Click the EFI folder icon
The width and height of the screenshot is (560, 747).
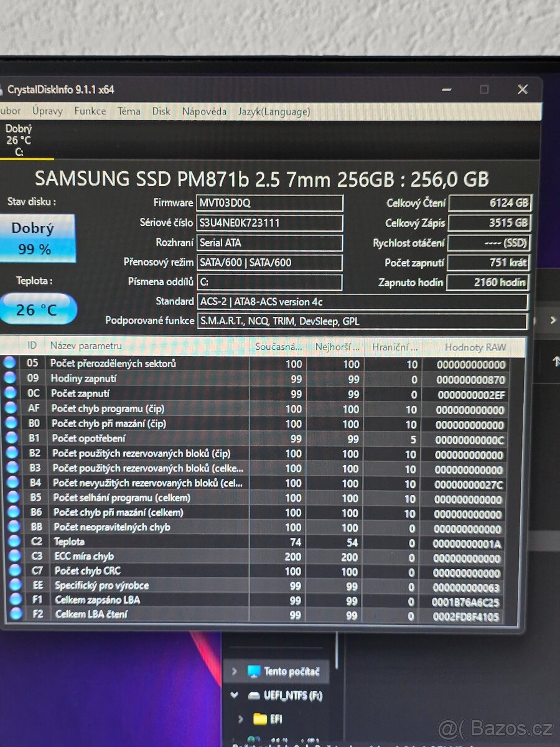262,719
